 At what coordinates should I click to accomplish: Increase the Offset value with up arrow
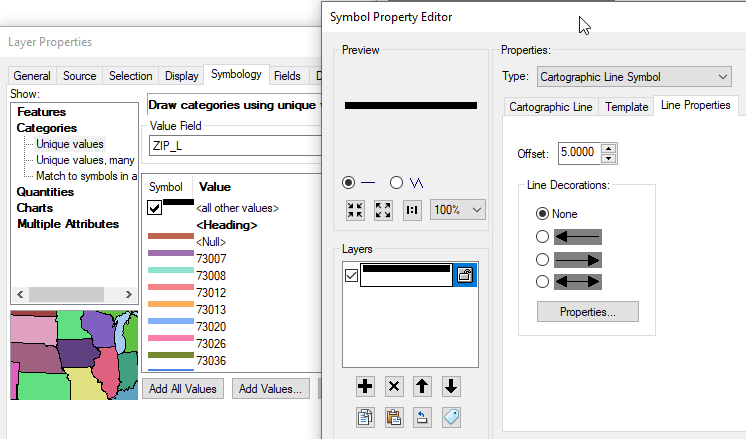609,148
